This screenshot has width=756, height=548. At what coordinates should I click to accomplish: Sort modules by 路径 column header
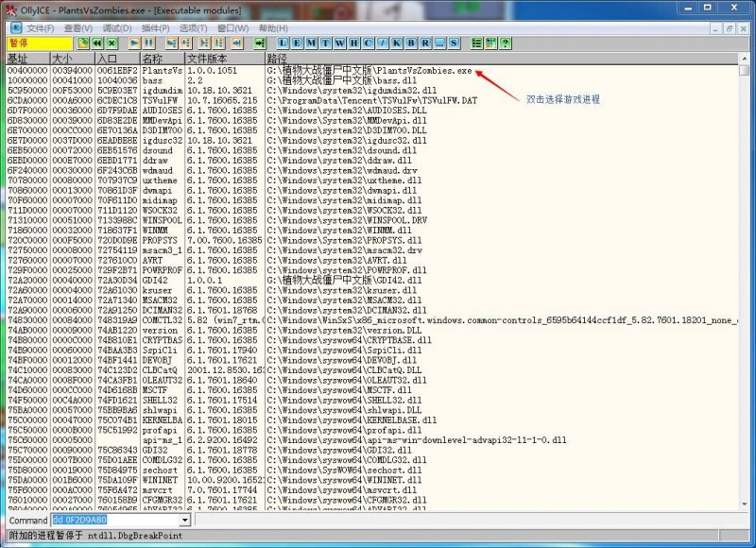[x=502, y=59]
